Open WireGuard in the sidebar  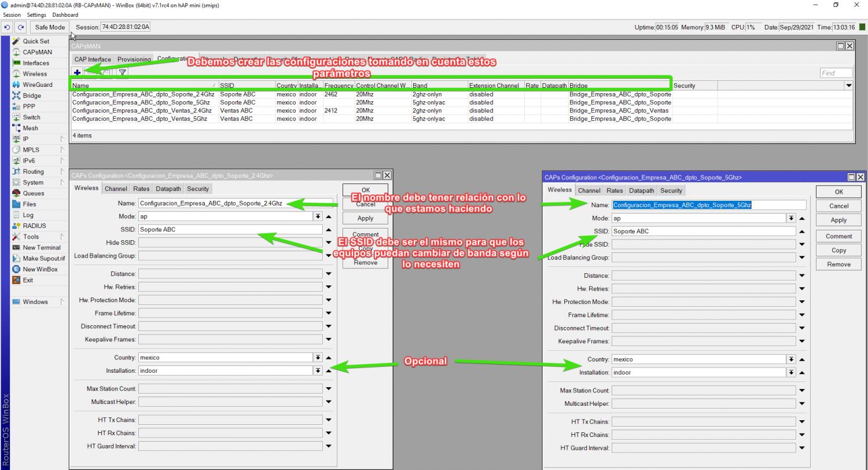click(x=37, y=85)
